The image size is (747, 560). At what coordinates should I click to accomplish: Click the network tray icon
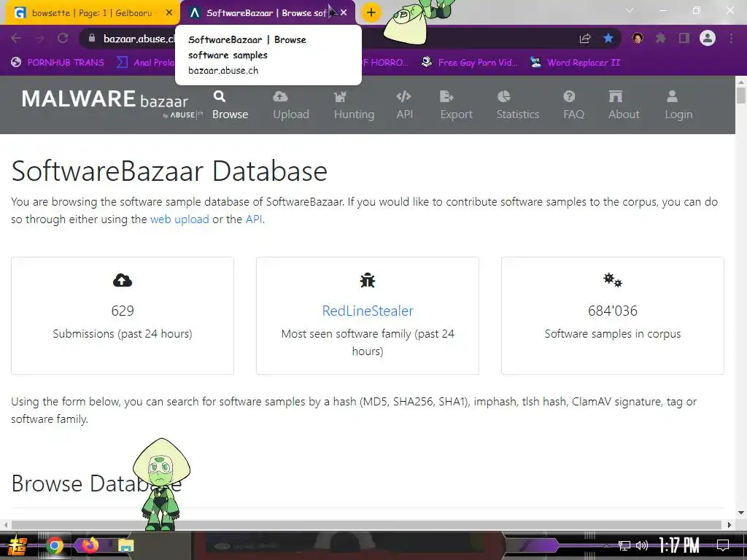tap(624, 545)
